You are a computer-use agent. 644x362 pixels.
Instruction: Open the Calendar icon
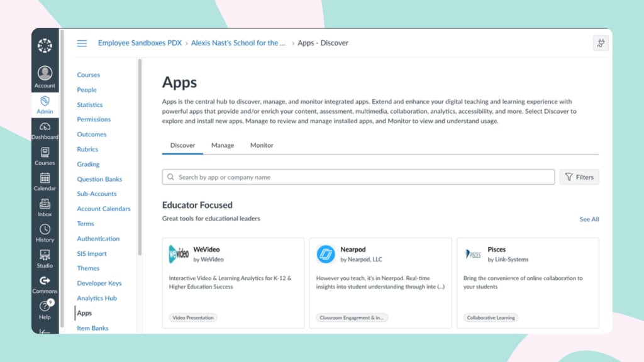[45, 180]
